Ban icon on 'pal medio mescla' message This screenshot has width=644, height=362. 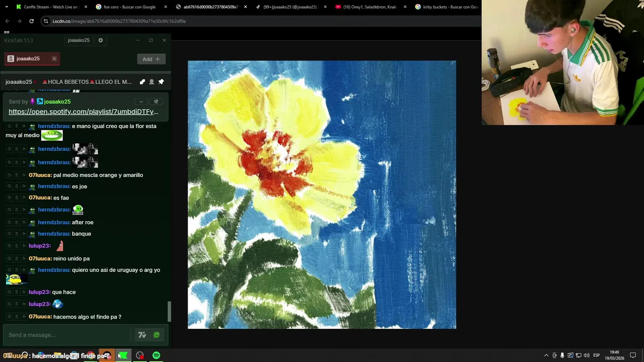9,175
